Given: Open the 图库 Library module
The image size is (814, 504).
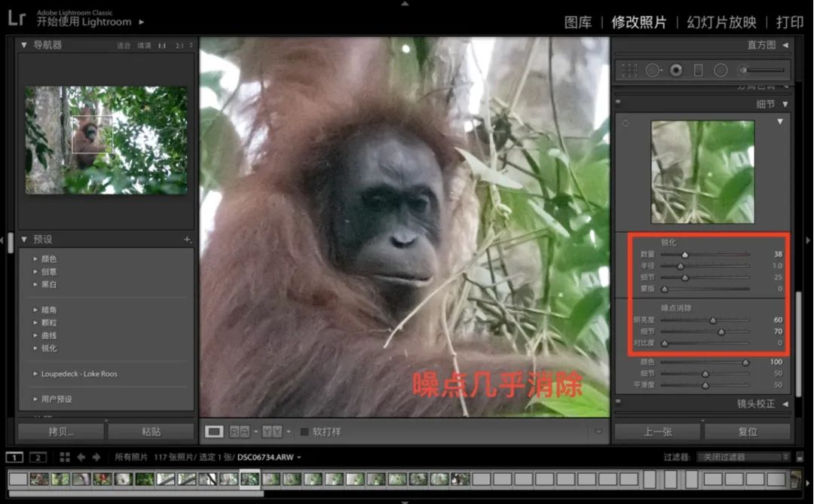Looking at the screenshot, I should (578, 22).
